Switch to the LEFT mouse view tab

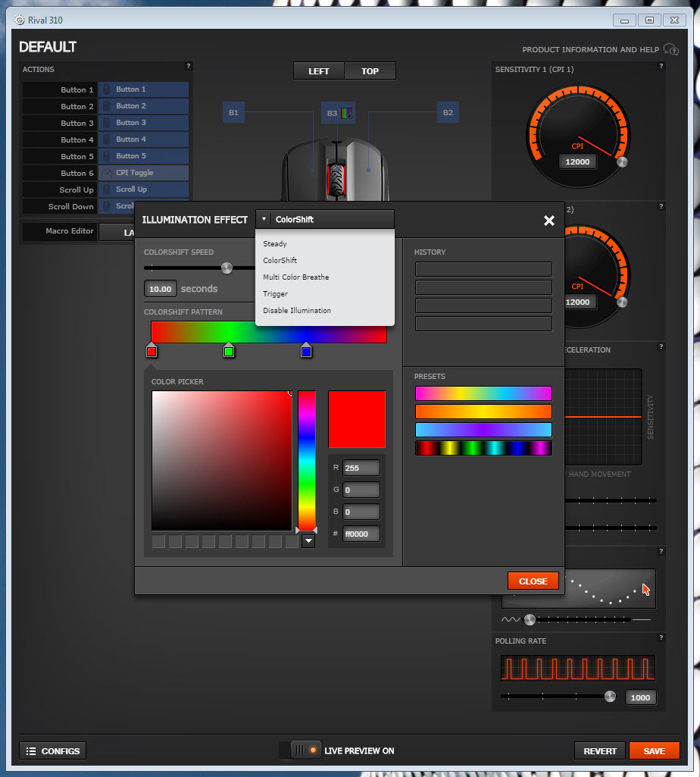pos(319,70)
